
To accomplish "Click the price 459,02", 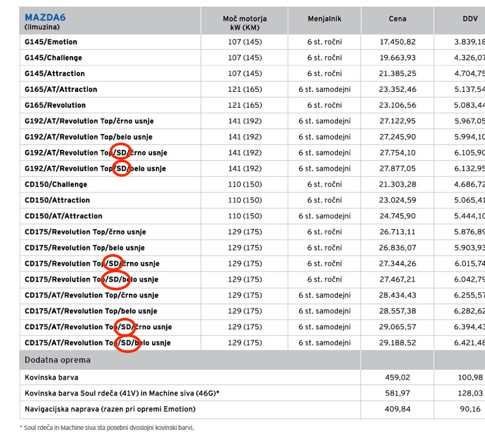I will (398, 378).
